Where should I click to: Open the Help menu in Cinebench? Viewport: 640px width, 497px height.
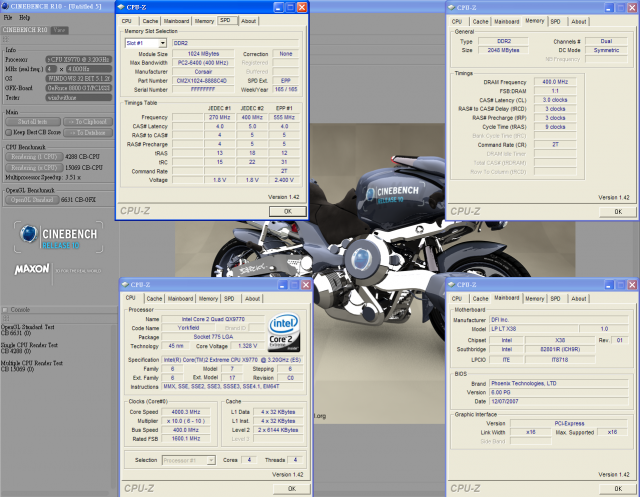pyautogui.click(x=24, y=18)
